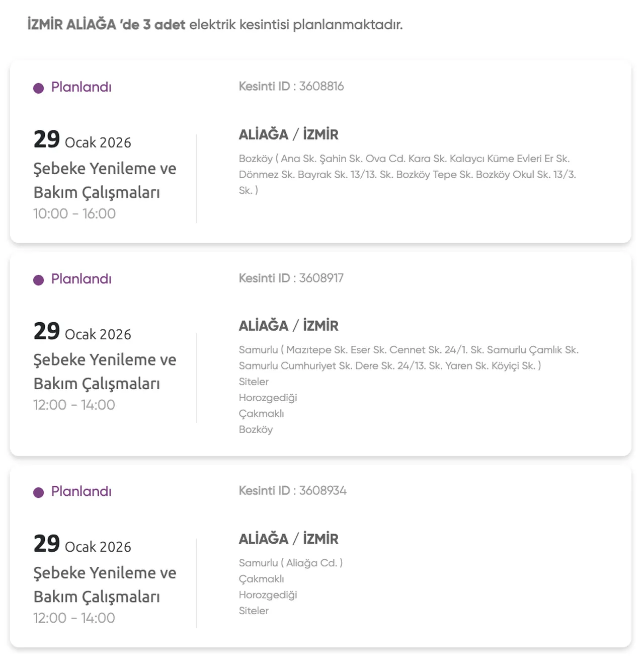Click the 12:00 - 14:00 time in card 3608934

point(74,618)
